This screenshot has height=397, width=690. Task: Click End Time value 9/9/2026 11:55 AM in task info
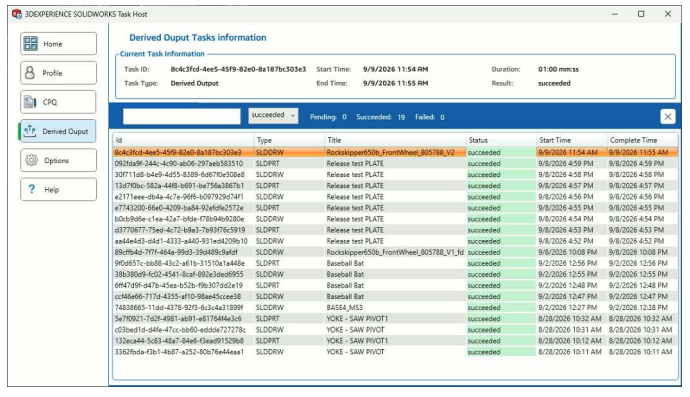click(x=395, y=83)
